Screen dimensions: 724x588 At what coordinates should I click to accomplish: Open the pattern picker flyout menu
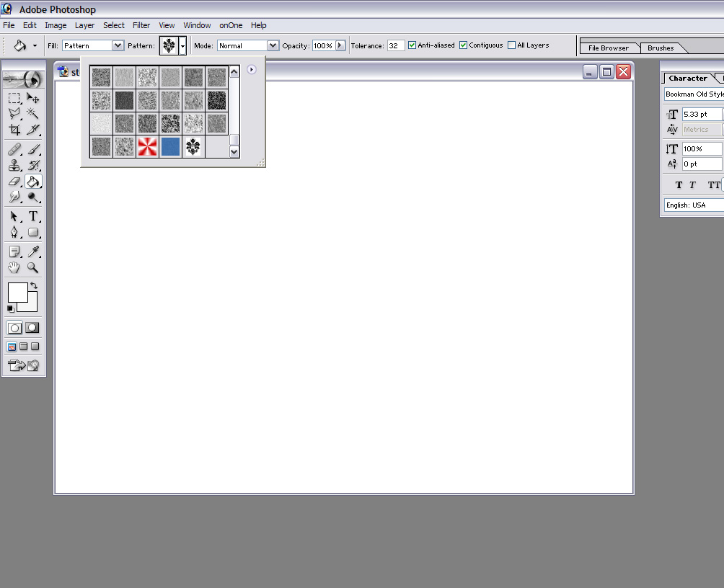pos(252,70)
